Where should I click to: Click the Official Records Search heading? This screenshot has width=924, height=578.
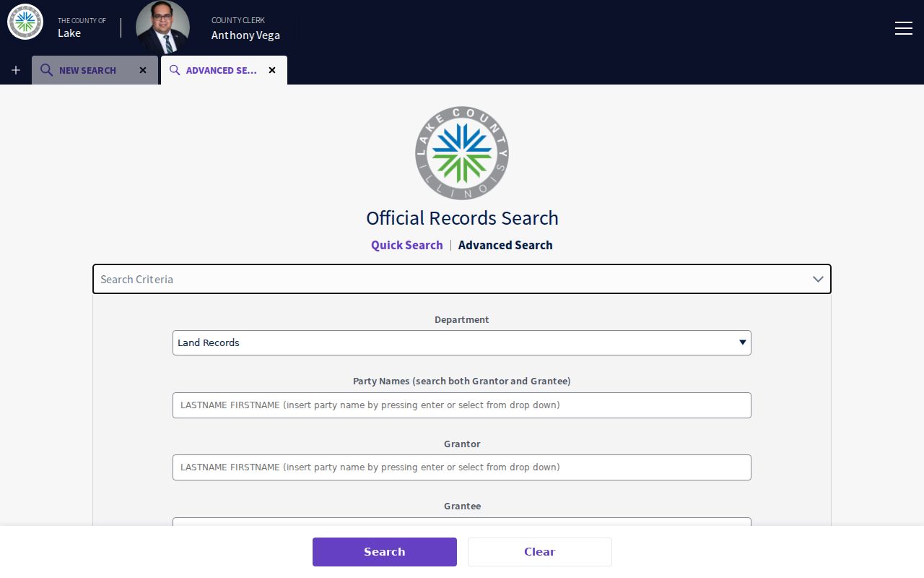pos(462,218)
